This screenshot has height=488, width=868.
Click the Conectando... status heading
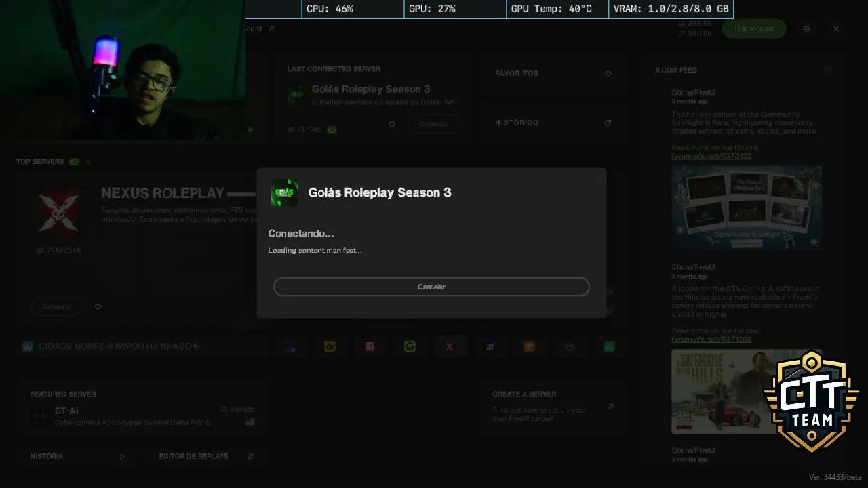301,234
